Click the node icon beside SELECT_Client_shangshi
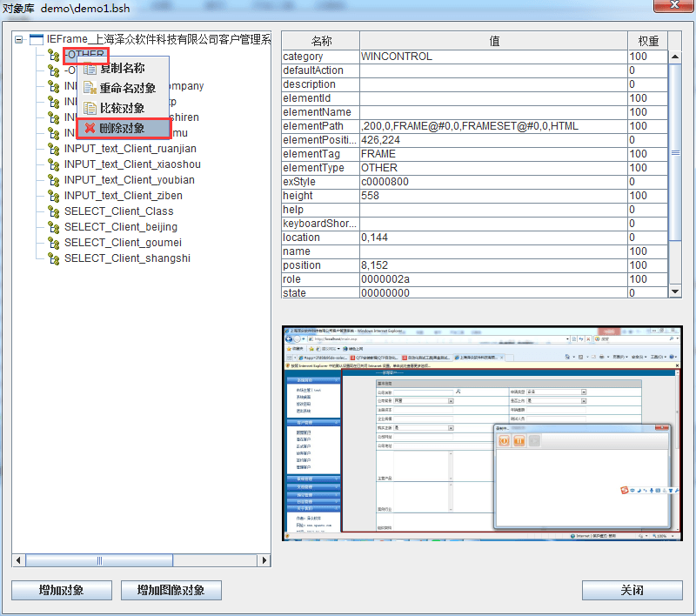The height and width of the screenshot is (616, 696). tap(54, 258)
